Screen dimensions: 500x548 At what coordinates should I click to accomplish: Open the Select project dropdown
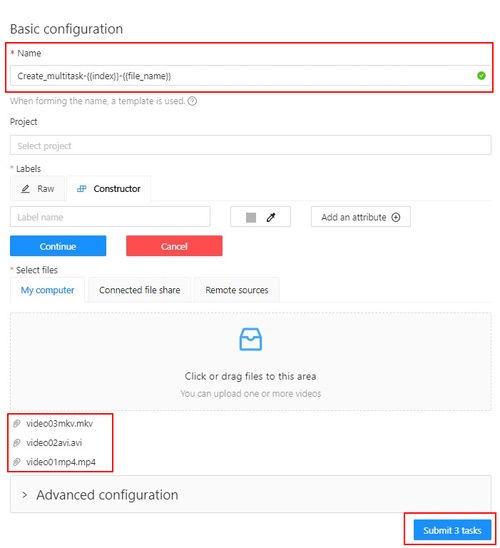pos(251,145)
